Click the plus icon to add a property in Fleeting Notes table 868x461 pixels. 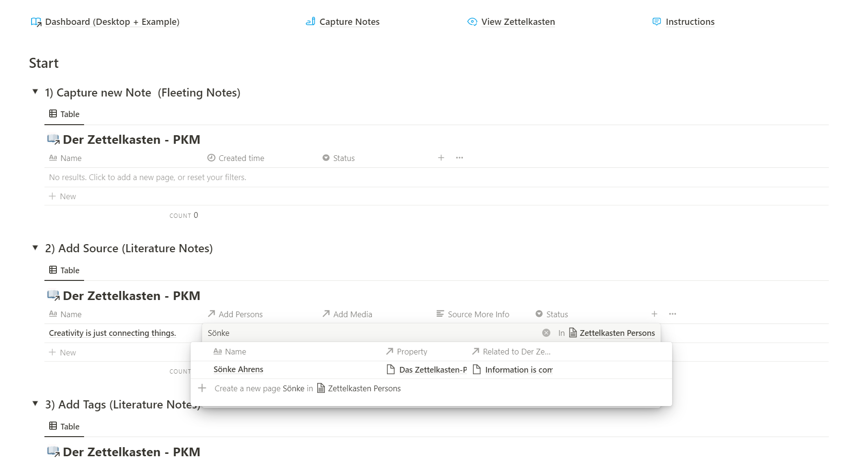pyautogui.click(x=441, y=158)
